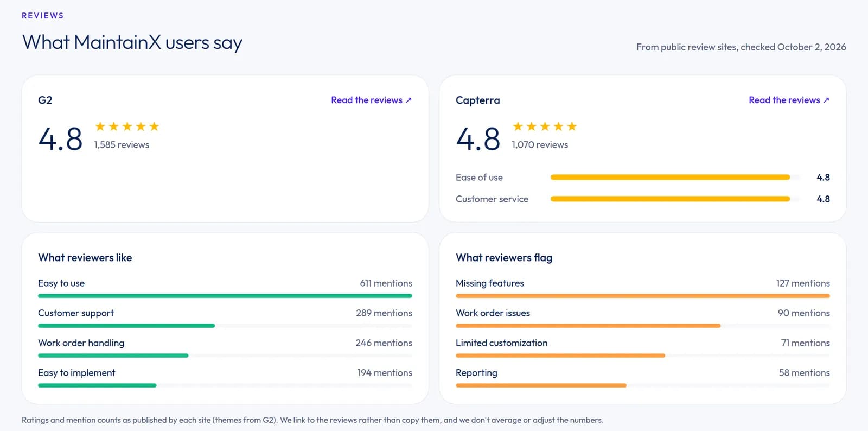Viewport: 868px width, 431px height.
Task: Click the '90 mentions' count
Action: click(x=804, y=313)
